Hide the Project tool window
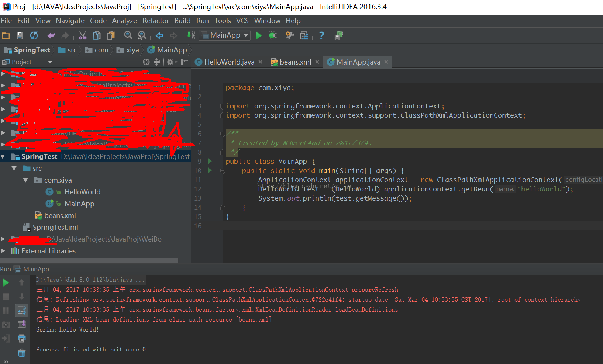The width and height of the screenshot is (603, 364). 185,62
